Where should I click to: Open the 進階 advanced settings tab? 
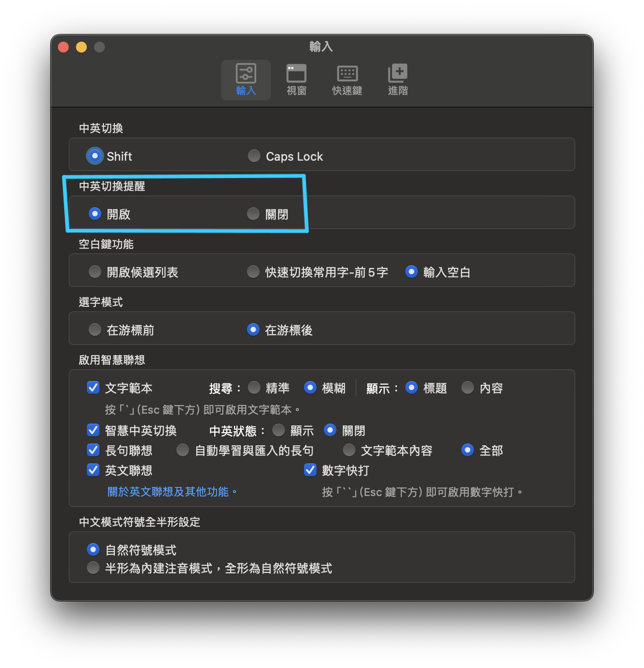click(398, 80)
